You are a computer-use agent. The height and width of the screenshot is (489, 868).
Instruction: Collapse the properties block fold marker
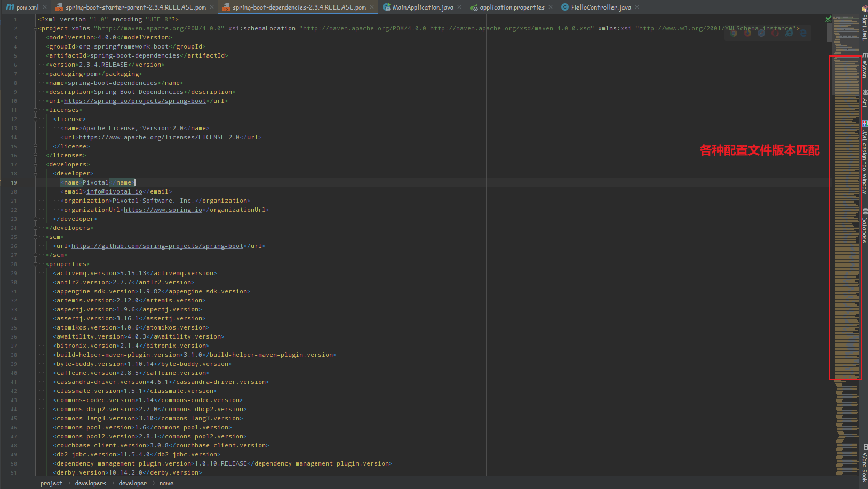pos(36,264)
